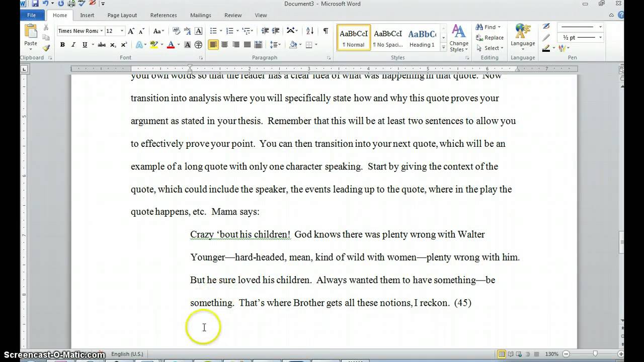Toggle Show/Hide paragraph marks
Screen dimensions: 644x362
326,31
